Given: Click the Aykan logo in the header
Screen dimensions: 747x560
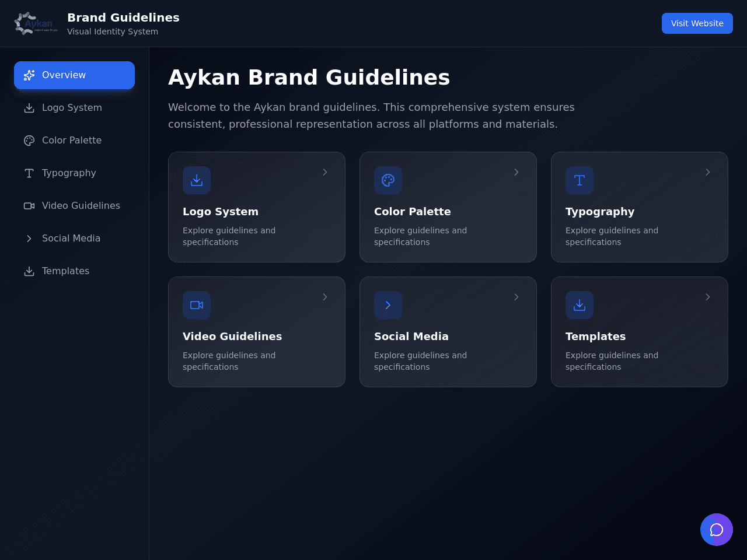Looking at the screenshot, I should click(36, 23).
